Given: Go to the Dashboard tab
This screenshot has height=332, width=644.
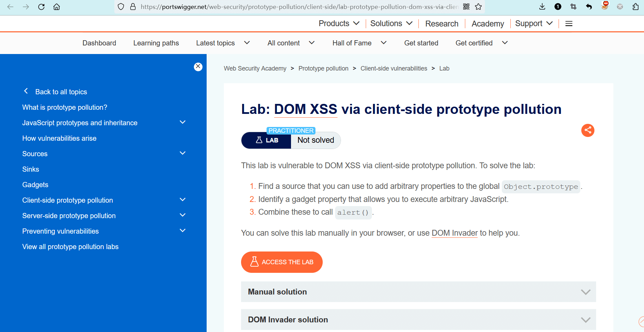Looking at the screenshot, I should click(99, 43).
